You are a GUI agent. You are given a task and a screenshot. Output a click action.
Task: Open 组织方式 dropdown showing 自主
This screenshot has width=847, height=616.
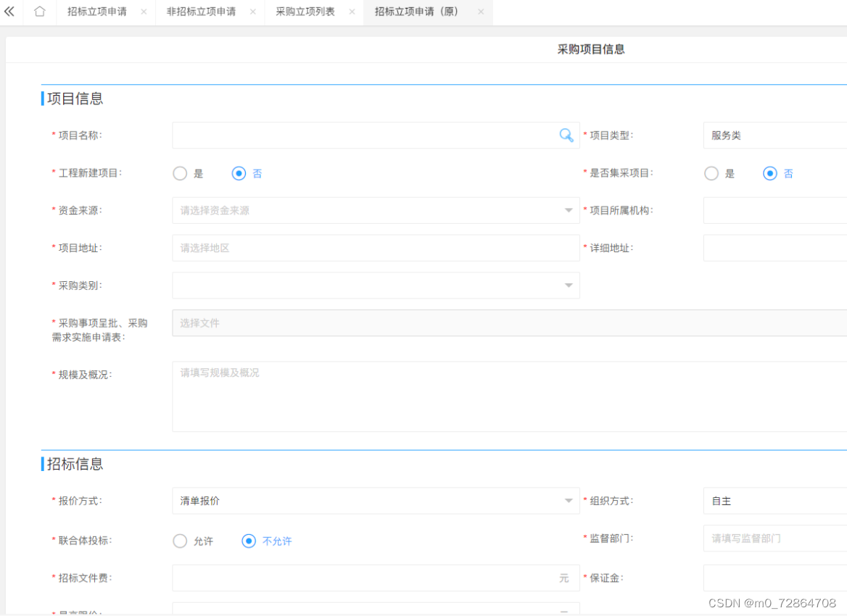coord(775,501)
